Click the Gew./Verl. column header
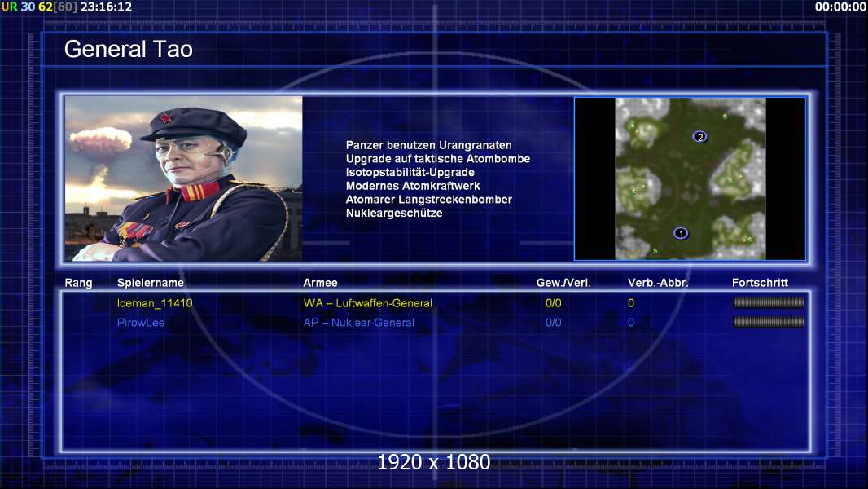 [563, 283]
